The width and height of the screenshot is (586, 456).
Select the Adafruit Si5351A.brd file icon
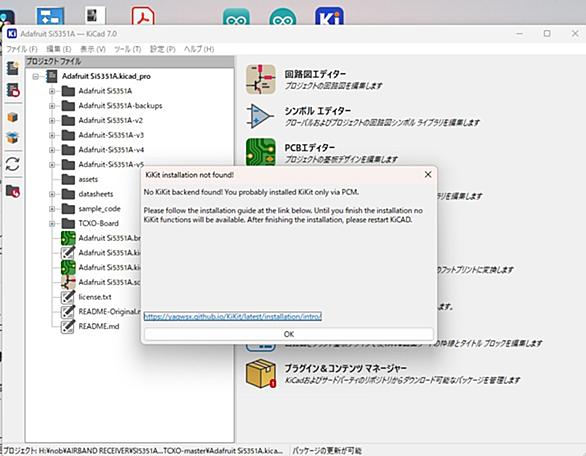click(x=68, y=238)
